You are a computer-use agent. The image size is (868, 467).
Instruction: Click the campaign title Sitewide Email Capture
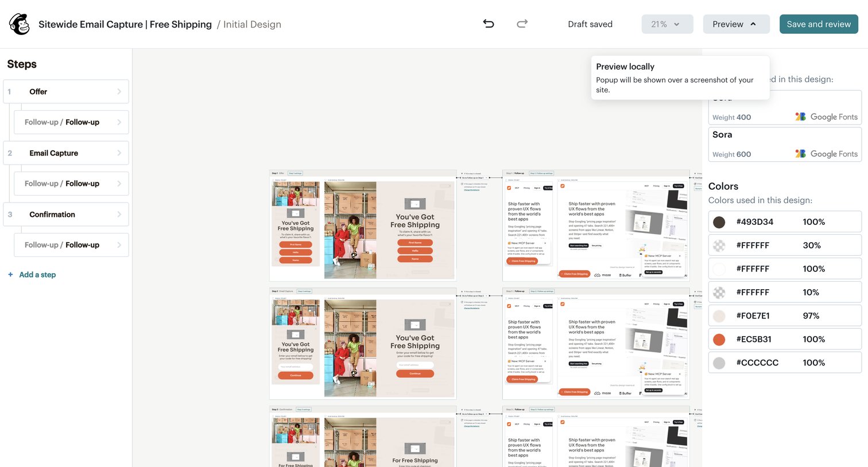[x=125, y=24]
